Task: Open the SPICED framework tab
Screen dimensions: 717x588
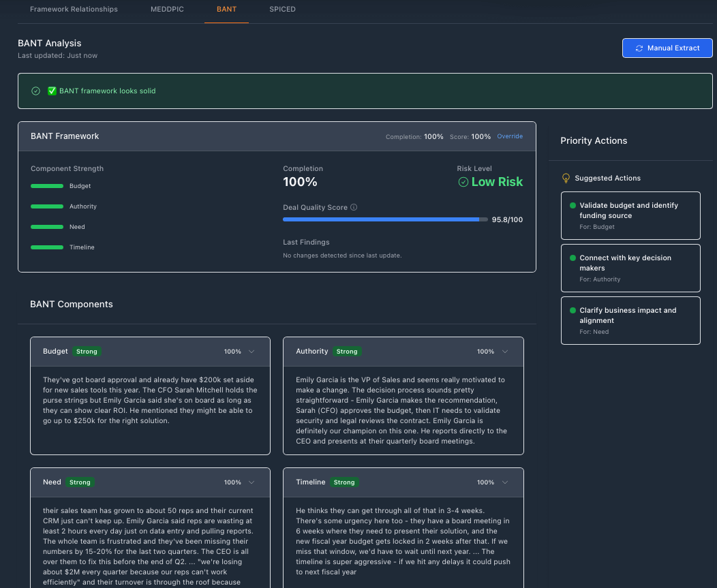Action: [281, 9]
